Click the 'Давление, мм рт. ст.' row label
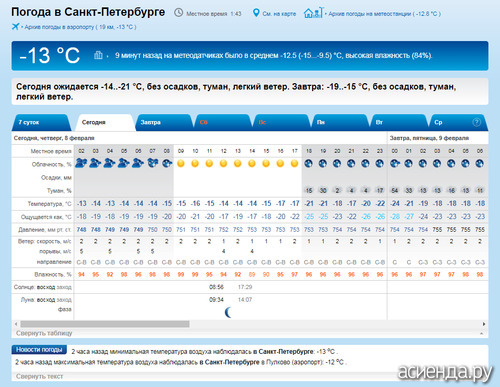Image resolution: width=500 pixels, height=387 pixels. coord(45,230)
